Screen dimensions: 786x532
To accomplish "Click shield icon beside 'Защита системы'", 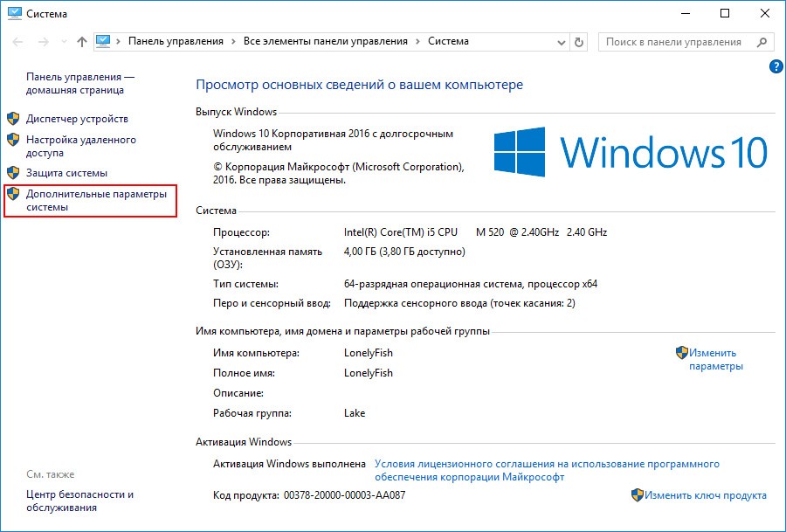I will [13, 172].
